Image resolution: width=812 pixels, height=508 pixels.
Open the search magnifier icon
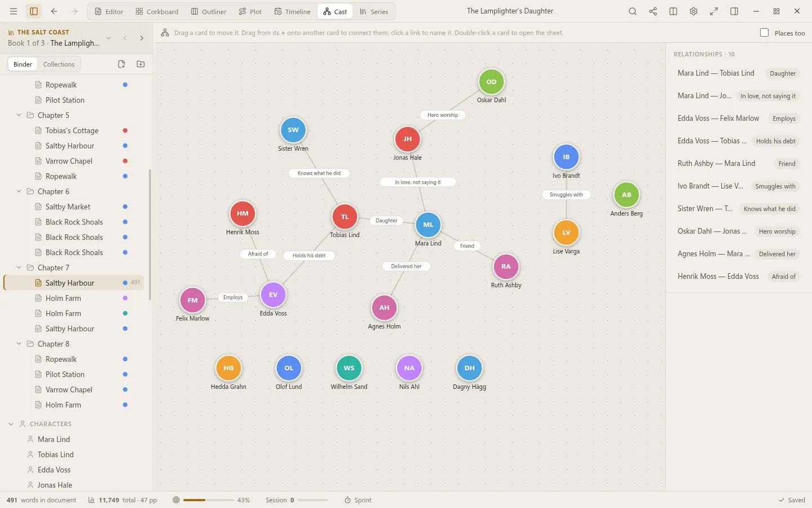(x=633, y=11)
